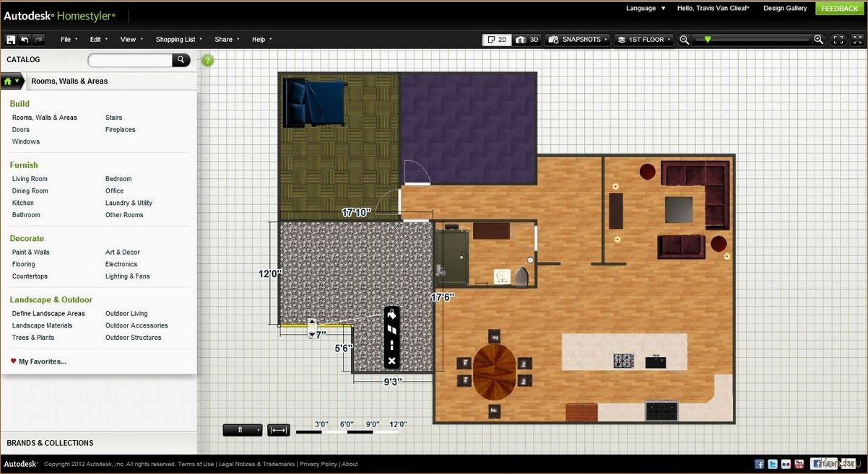The height and width of the screenshot is (474, 868).
Task: Open the Snapshots dropdown
Action: pyautogui.click(x=578, y=40)
